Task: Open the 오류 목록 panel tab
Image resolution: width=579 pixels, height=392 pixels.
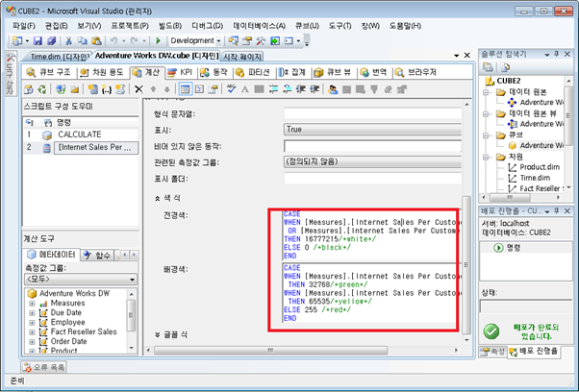Action: (x=44, y=367)
